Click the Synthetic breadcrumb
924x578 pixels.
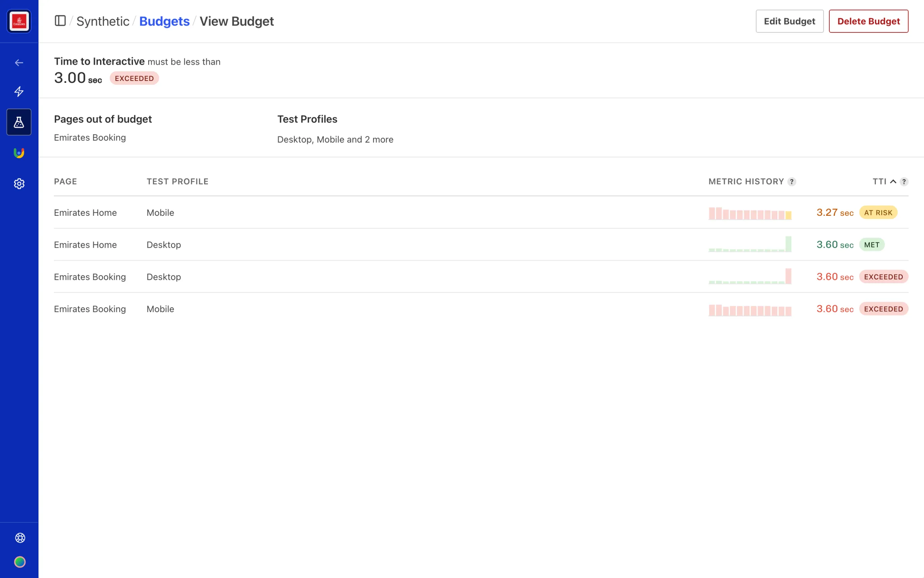click(103, 21)
